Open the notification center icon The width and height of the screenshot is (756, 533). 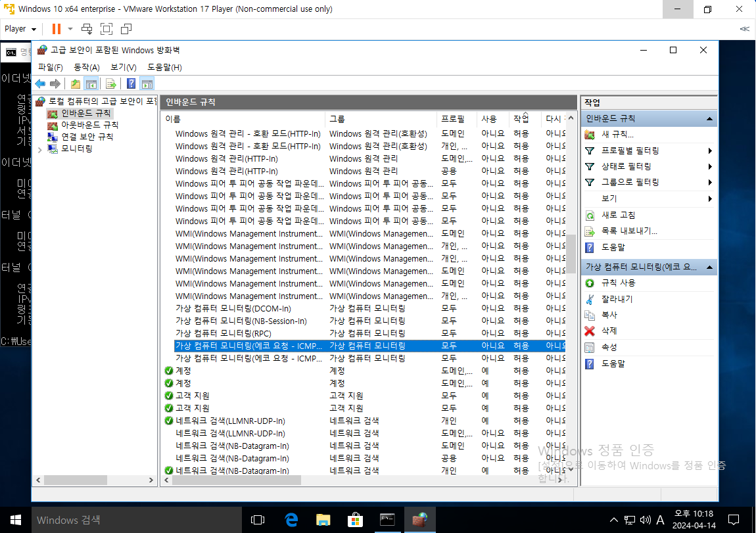tap(734, 520)
